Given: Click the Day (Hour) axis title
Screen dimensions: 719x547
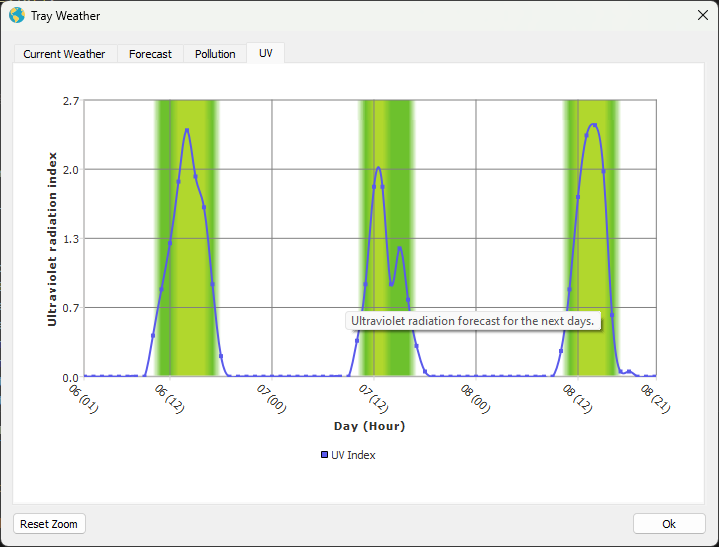Looking at the screenshot, I should point(370,426).
